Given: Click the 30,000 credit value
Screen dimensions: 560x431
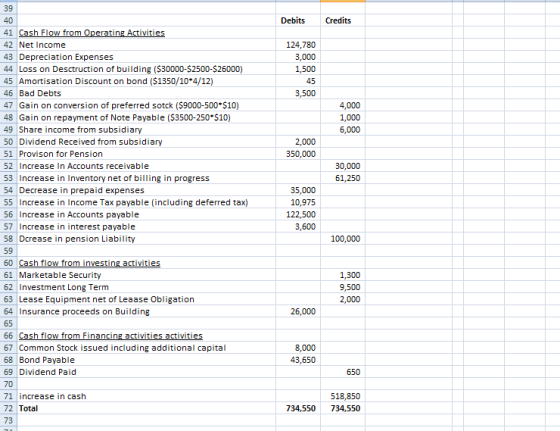Looking at the screenshot, I should point(348,166).
